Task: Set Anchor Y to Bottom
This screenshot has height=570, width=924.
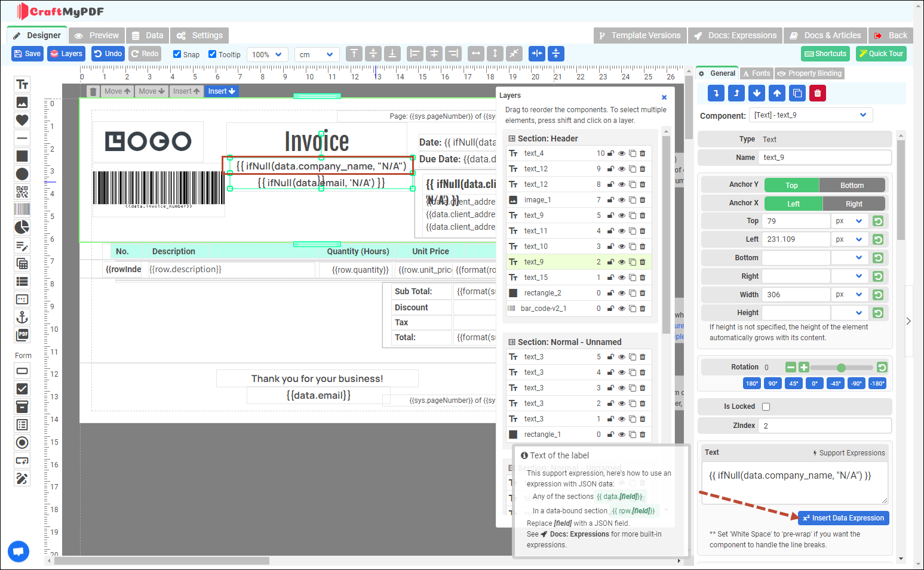Action: click(x=852, y=186)
